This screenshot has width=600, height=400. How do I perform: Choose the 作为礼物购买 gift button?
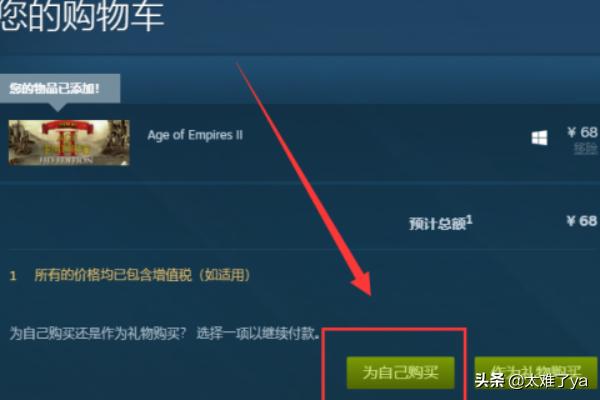(536, 372)
